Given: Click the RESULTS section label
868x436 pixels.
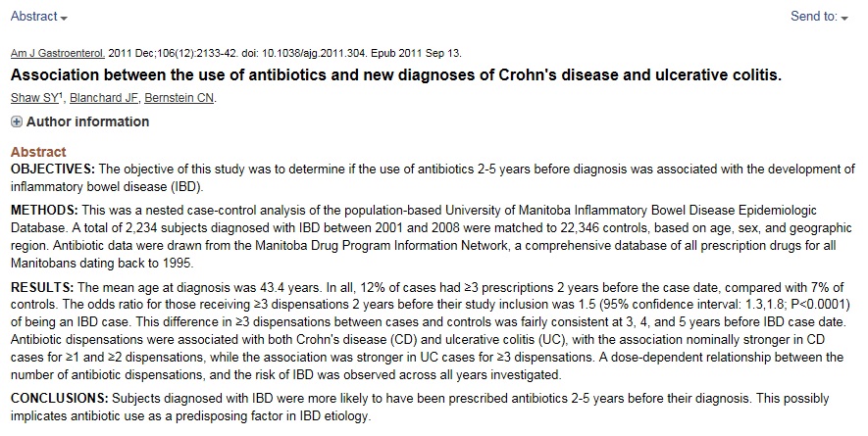Looking at the screenshot, I should [x=42, y=288].
